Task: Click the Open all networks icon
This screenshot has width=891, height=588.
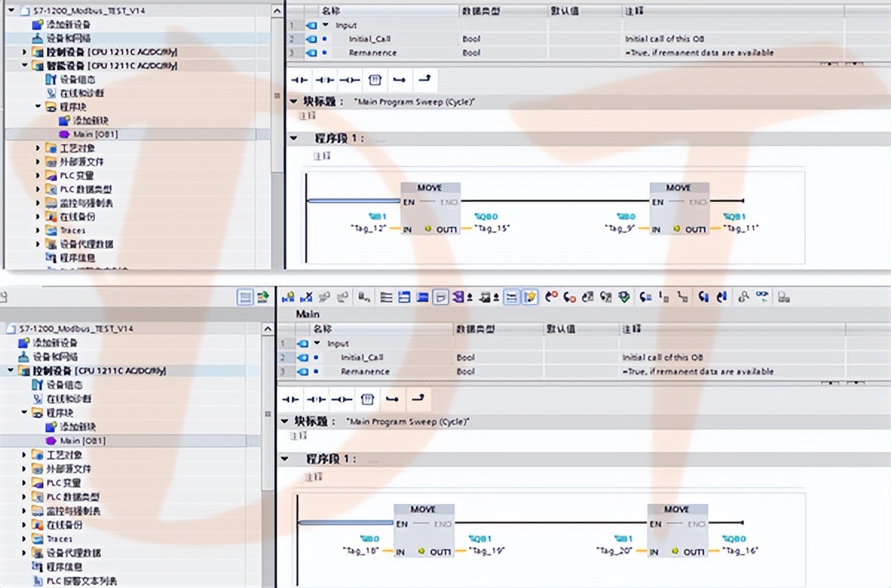Action: pyautogui.click(x=387, y=298)
